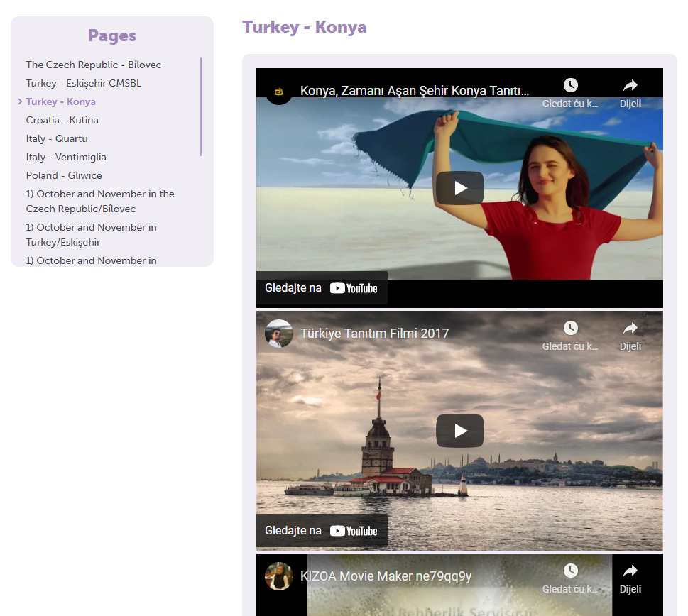This screenshot has width=688, height=616.
Task: Open channel avatar of Konya video
Action: tap(278, 92)
